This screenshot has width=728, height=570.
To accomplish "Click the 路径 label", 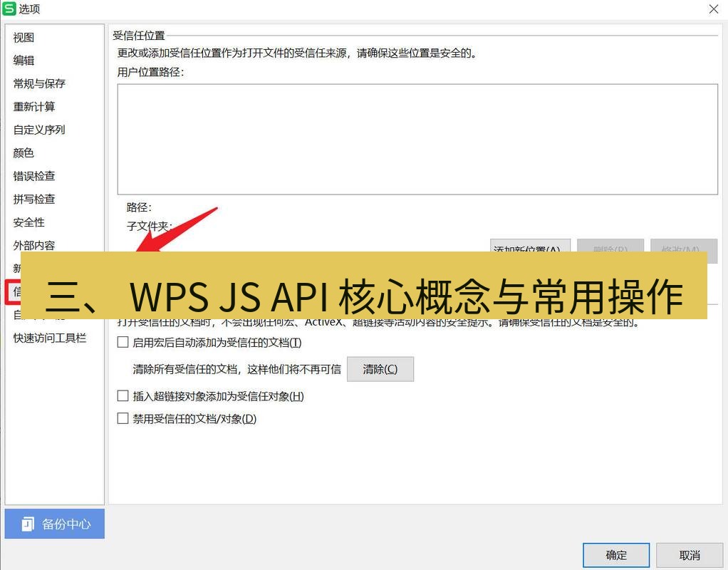I will point(139,207).
